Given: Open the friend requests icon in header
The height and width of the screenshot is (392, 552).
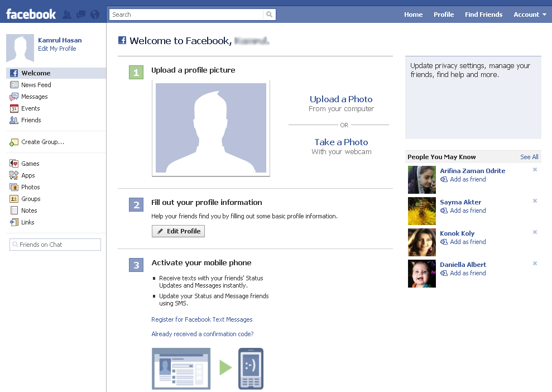Looking at the screenshot, I should point(67,15).
